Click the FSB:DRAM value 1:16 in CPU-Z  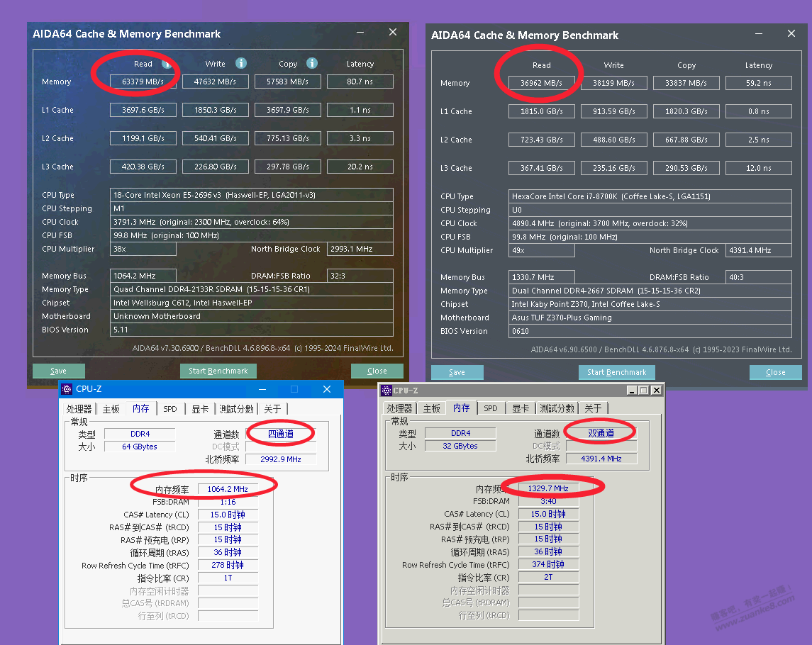click(x=228, y=502)
